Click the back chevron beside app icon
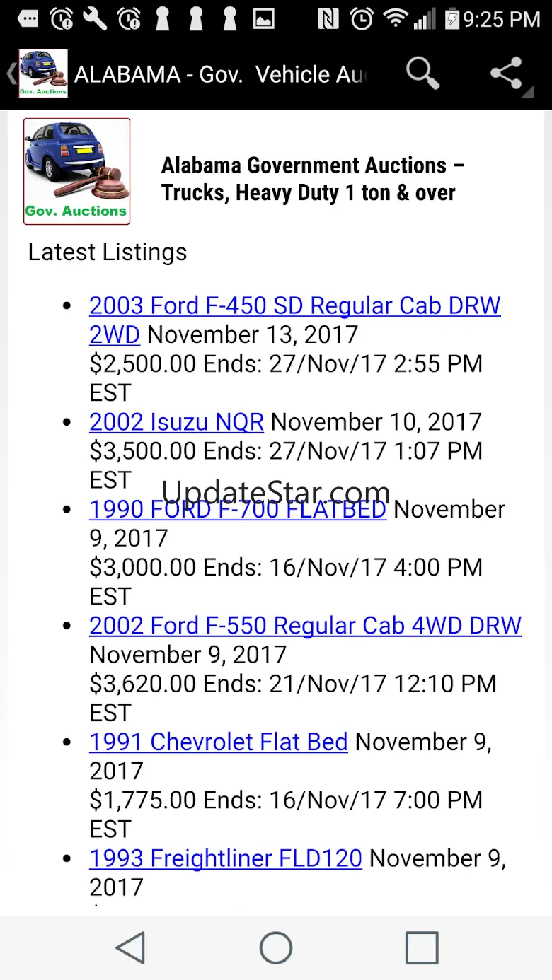 tap(11, 74)
